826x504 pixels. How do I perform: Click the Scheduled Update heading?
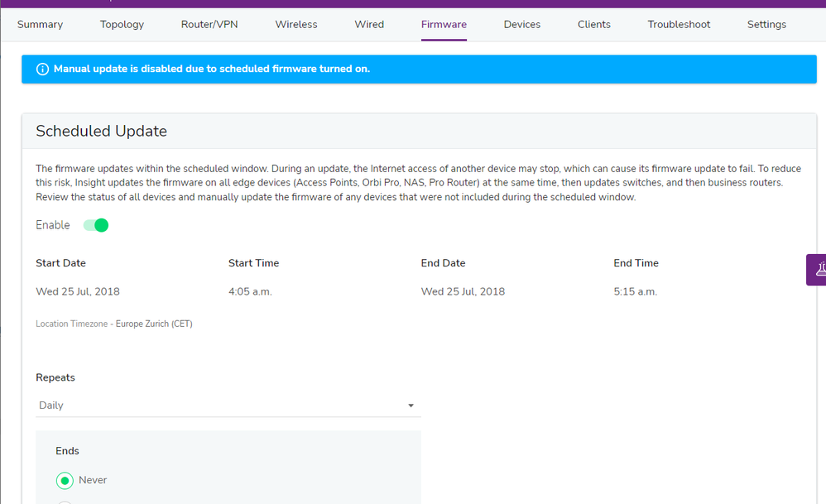[x=101, y=131]
